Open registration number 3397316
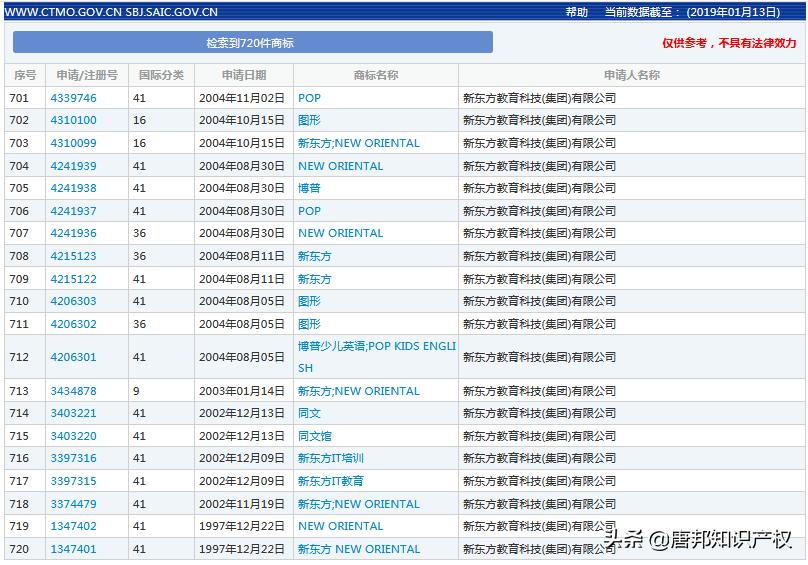808x565 pixels. click(x=73, y=458)
